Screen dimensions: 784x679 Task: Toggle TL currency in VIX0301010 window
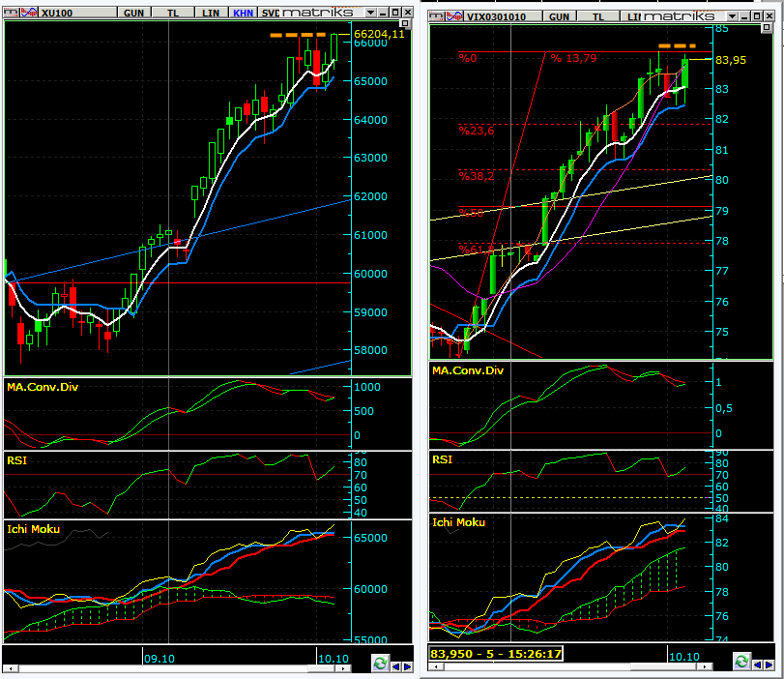[x=600, y=16]
